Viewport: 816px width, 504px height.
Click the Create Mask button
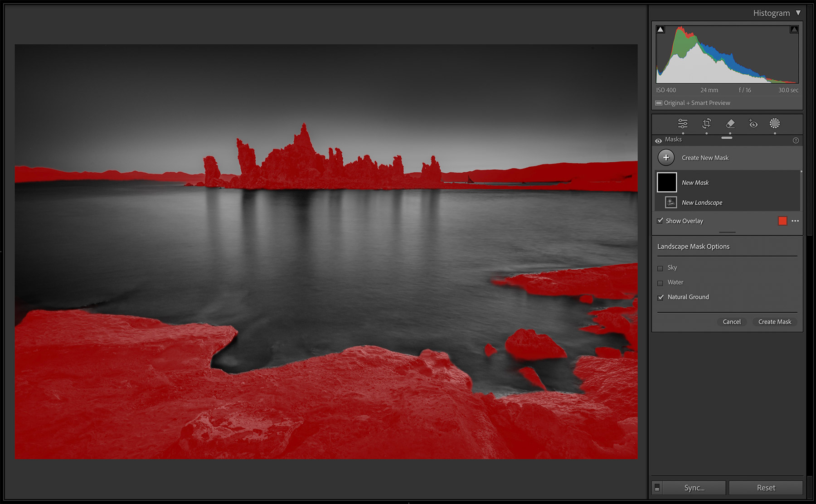[775, 322]
